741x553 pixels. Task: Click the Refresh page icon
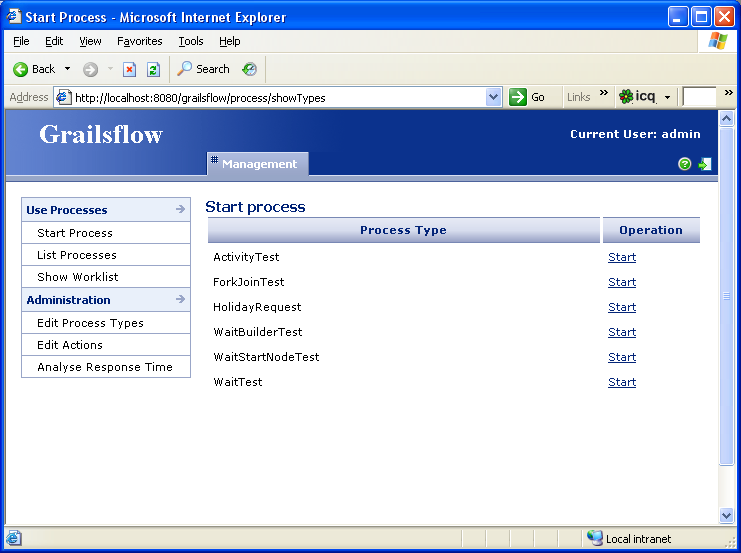[153, 69]
